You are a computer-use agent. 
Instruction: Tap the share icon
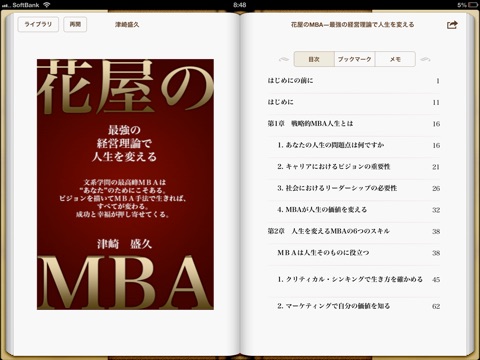point(452,25)
